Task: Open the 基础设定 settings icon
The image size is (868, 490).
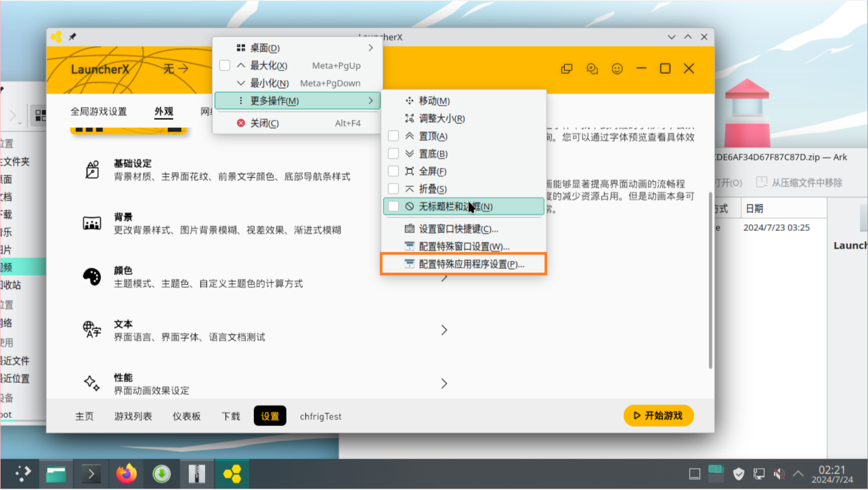Action: pos(92,170)
